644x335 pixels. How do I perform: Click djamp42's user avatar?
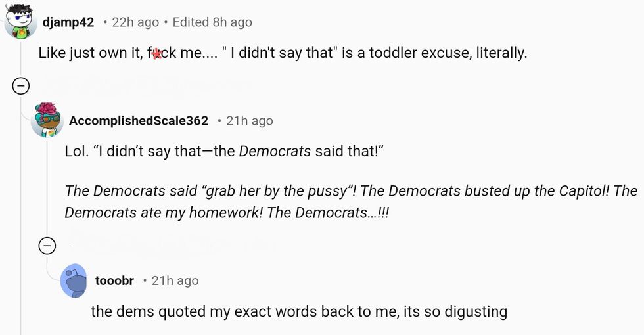point(20,23)
